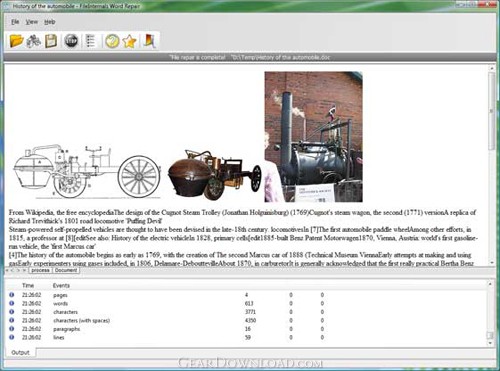The width and height of the screenshot is (500, 371).
Task: Click the info icon beside characters row
Action: click(x=12, y=312)
